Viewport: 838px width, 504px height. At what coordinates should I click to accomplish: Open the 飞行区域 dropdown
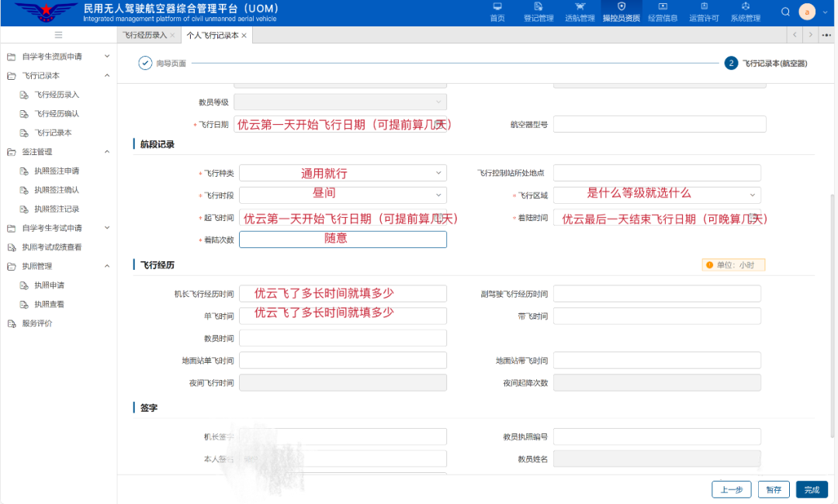point(657,195)
